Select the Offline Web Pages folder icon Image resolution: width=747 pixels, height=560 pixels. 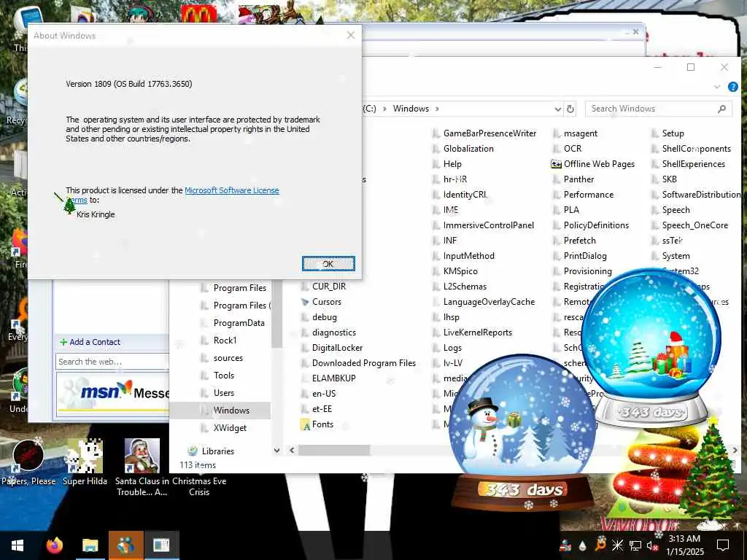[556, 164]
